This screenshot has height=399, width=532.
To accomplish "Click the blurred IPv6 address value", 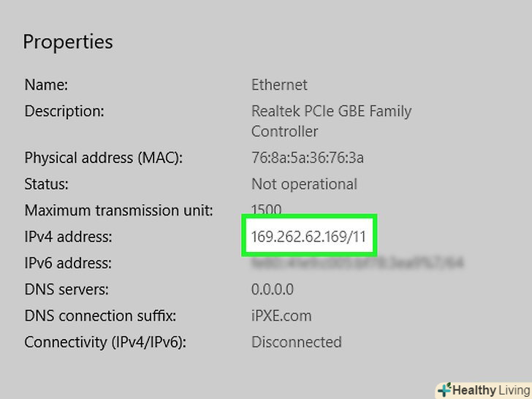I will click(357, 263).
